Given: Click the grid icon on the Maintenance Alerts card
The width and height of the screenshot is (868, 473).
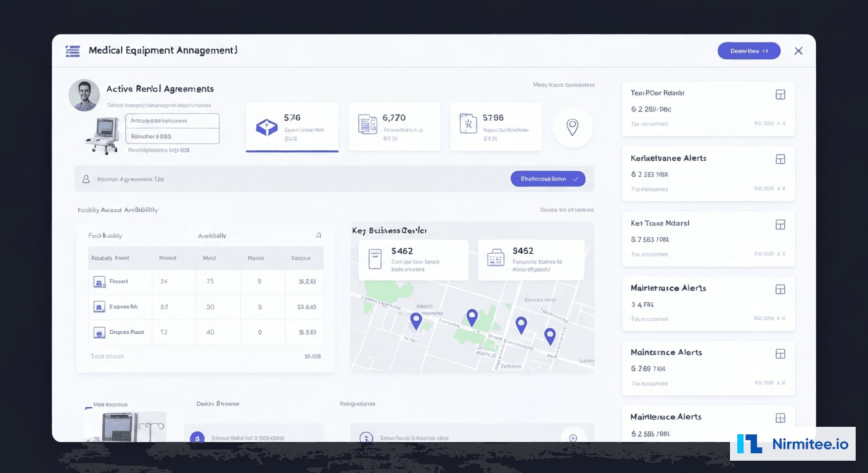Looking at the screenshot, I should [780, 289].
